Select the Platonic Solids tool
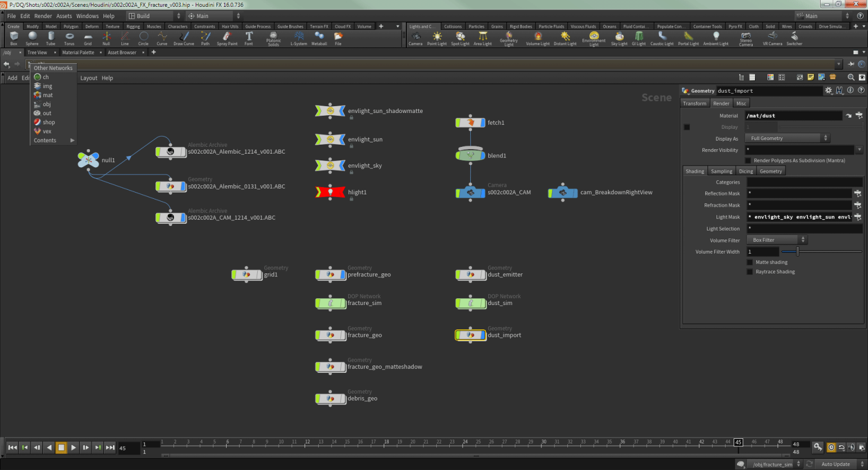This screenshot has width=868, height=470. (x=273, y=38)
